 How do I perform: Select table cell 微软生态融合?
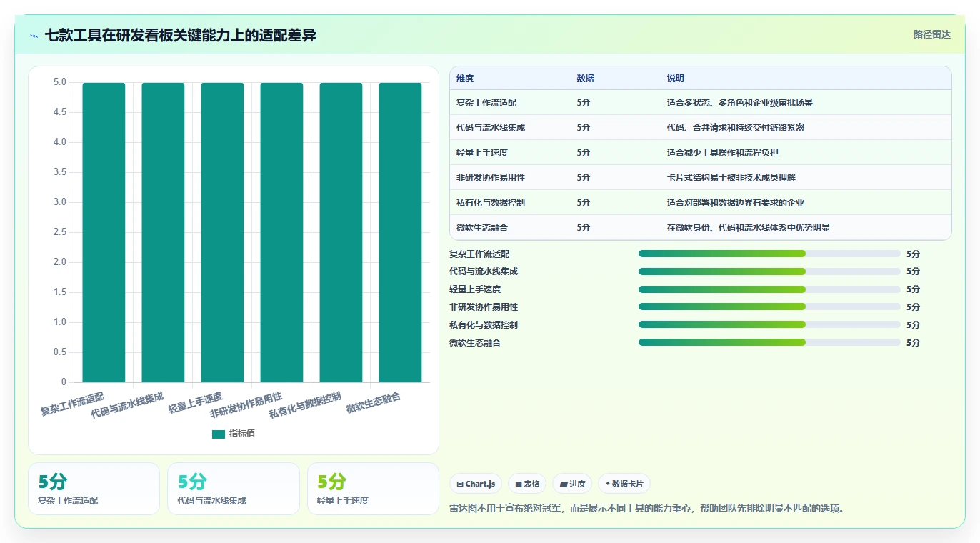482,228
